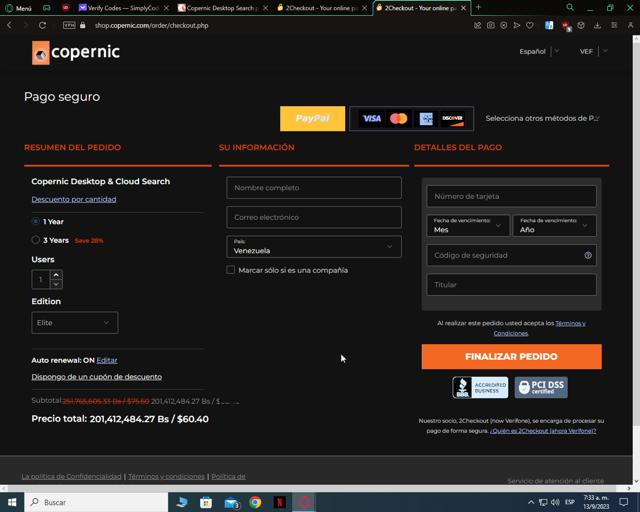Open Netflix from taskbar

coord(280,502)
